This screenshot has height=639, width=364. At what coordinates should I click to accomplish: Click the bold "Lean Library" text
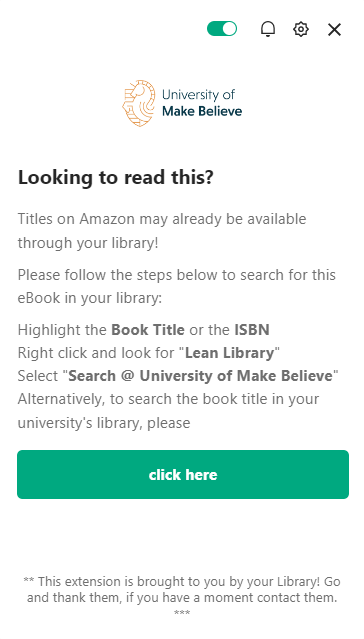tap(229, 353)
